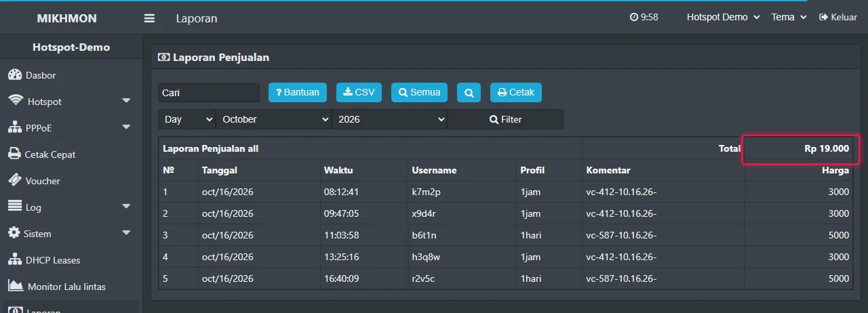The height and width of the screenshot is (313, 868).
Task: Click the time 11:03:58 cell
Action: tap(342, 235)
